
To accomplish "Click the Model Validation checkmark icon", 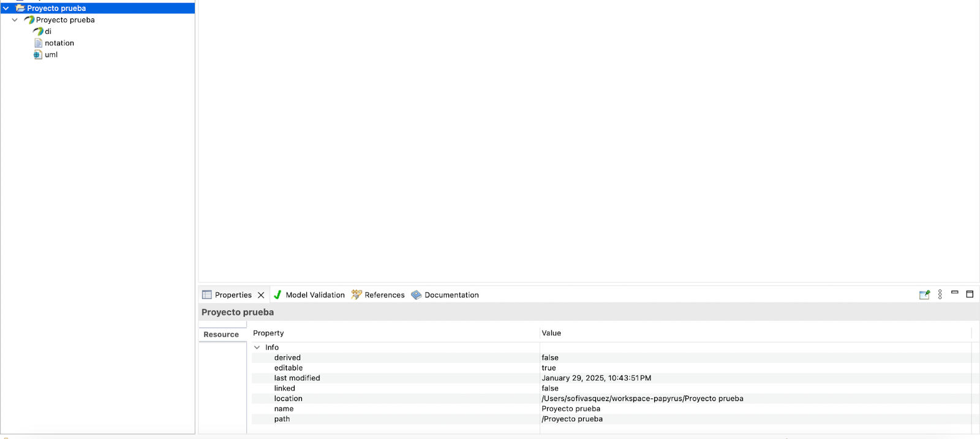I will (x=277, y=295).
